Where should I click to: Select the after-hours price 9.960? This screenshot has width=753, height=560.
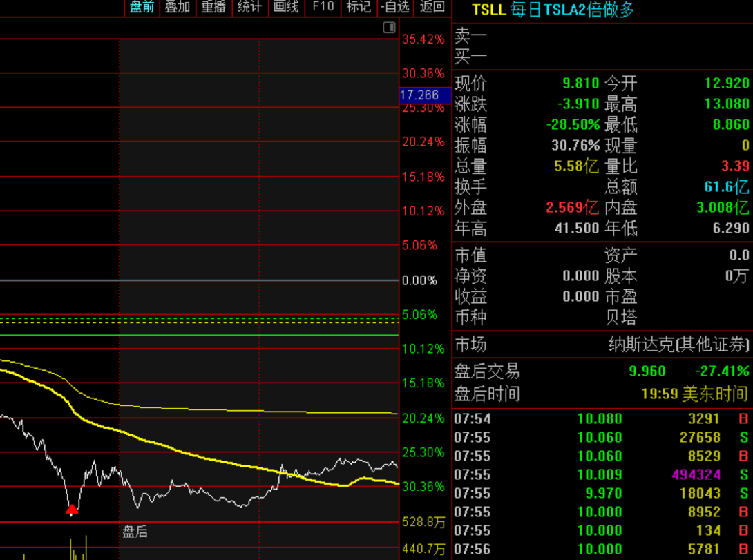647,371
